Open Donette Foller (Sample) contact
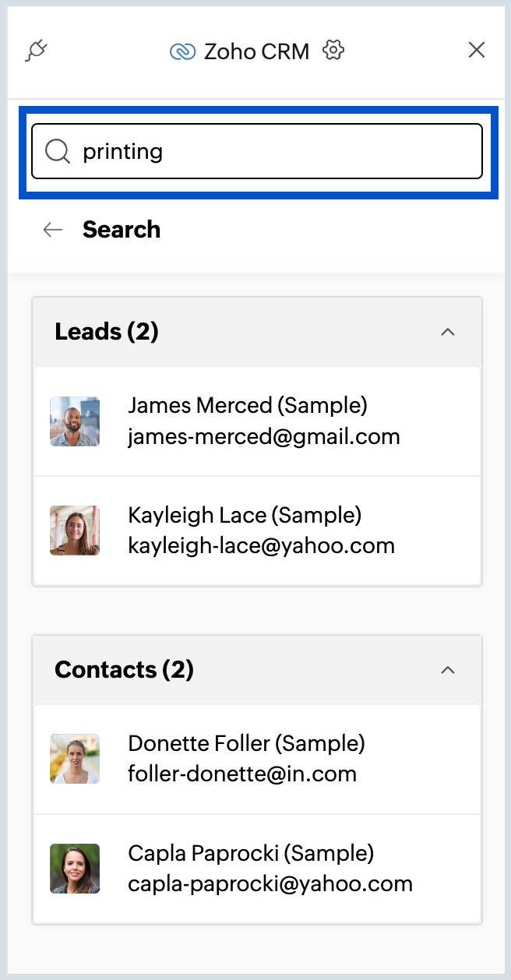 (257, 760)
